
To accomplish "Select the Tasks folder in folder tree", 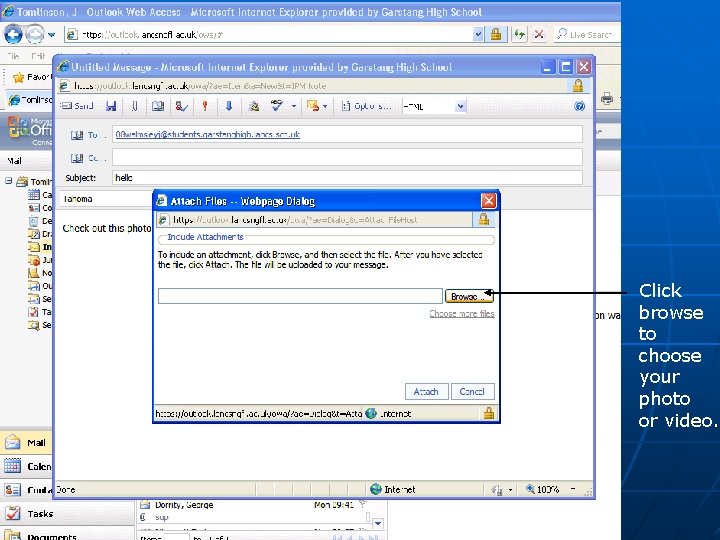I will [x=39, y=312].
